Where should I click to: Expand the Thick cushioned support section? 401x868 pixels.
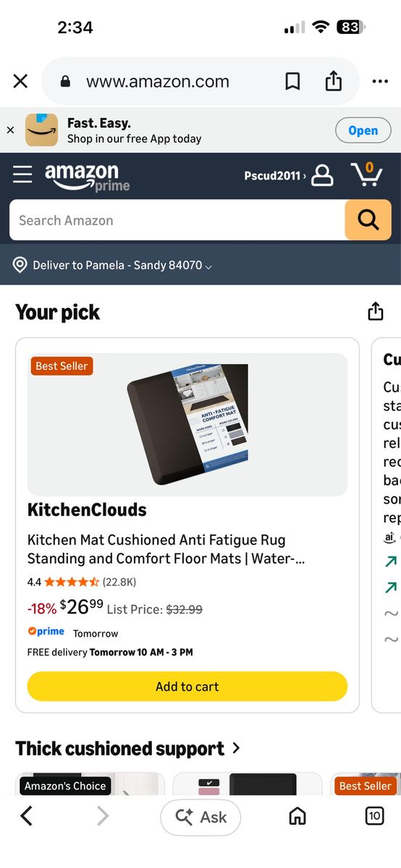click(x=127, y=748)
